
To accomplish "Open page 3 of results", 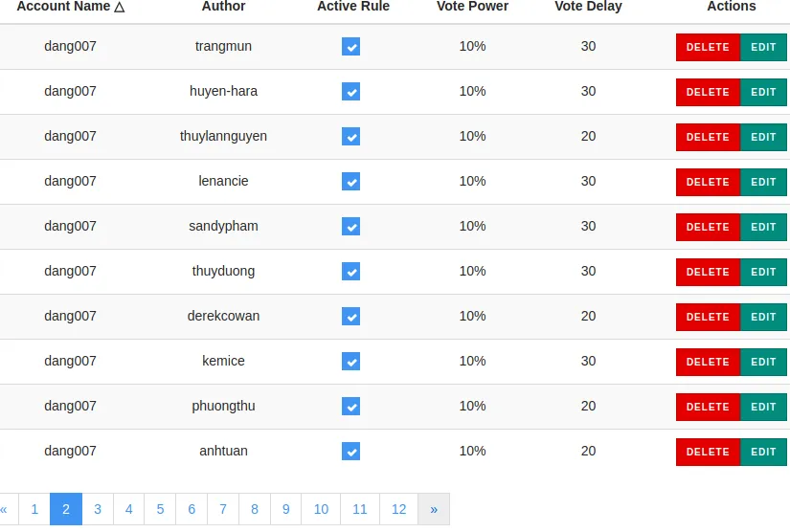I will [x=98, y=509].
